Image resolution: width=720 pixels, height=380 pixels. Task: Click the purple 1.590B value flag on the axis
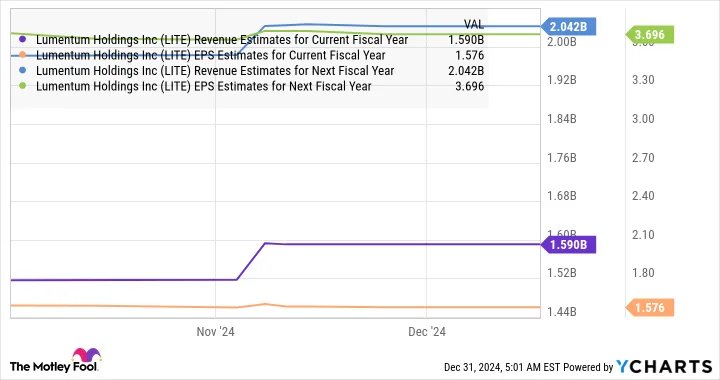(568, 245)
